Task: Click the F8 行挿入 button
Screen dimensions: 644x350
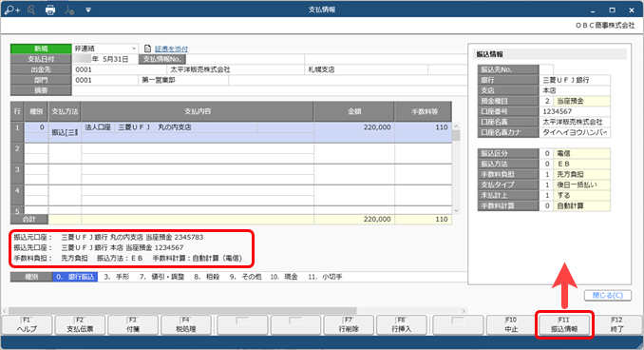Action: point(401,325)
